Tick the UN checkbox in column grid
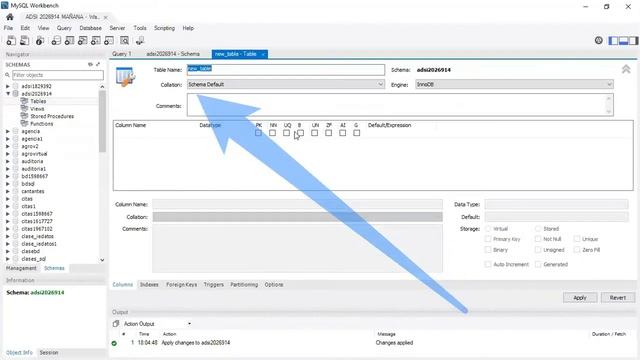 click(x=315, y=133)
